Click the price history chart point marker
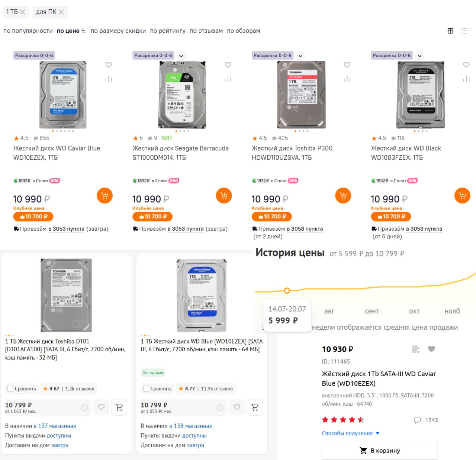 coord(287,290)
